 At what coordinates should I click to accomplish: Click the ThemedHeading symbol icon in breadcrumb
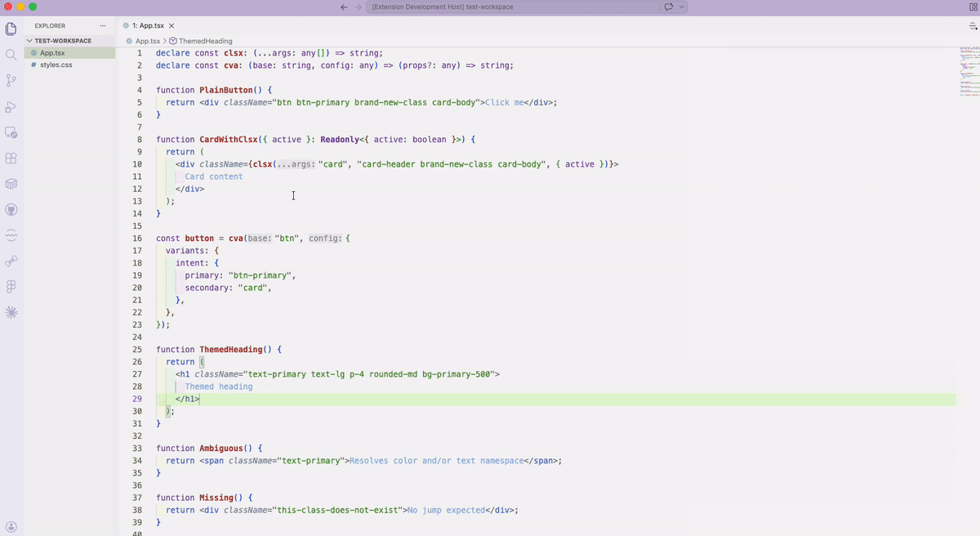tap(173, 41)
